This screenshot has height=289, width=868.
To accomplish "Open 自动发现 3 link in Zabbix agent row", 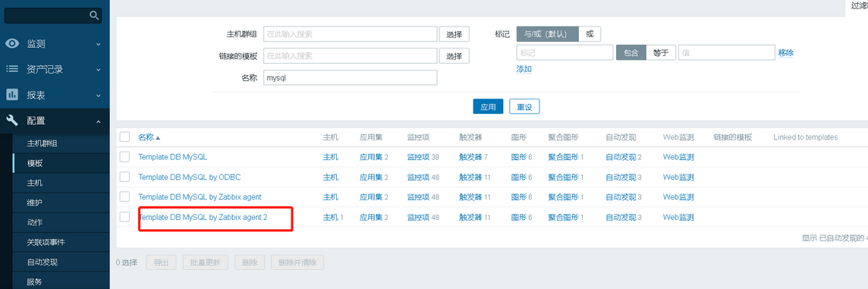I will (x=621, y=197).
